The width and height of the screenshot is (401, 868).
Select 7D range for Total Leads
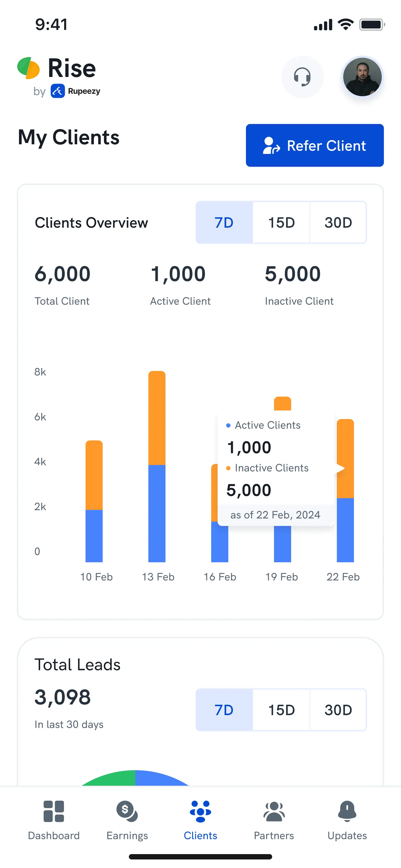point(224,710)
